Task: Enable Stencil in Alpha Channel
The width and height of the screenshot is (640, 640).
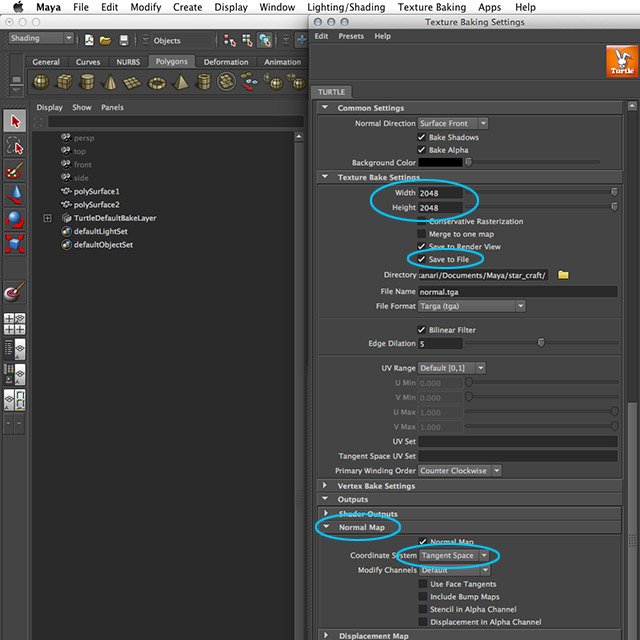Action: pos(423,609)
